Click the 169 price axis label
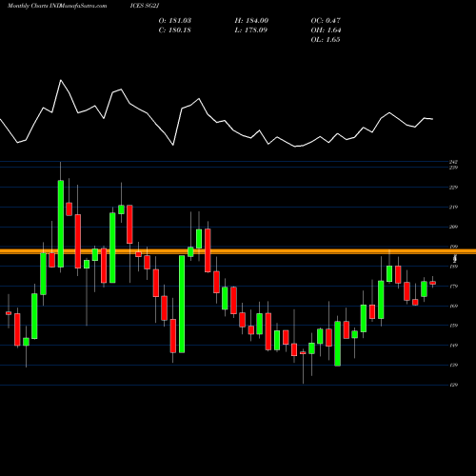The image size is (476, 476). pos(453,306)
